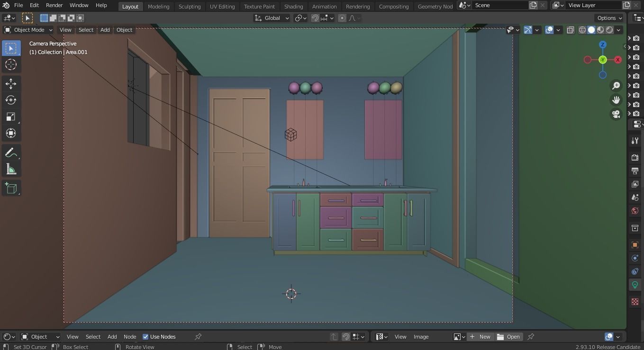The height and width of the screenshot is (350, 644).
Task: Choose the Move tool
Action: tap(11, 84)
